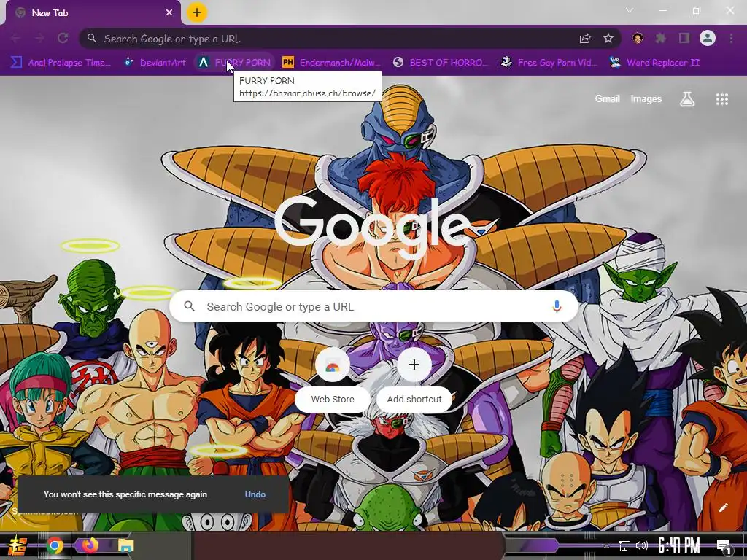This screenshot has width=747, height=560.
Task: Close the New Tab tab
Action: (x=169, y=13)
